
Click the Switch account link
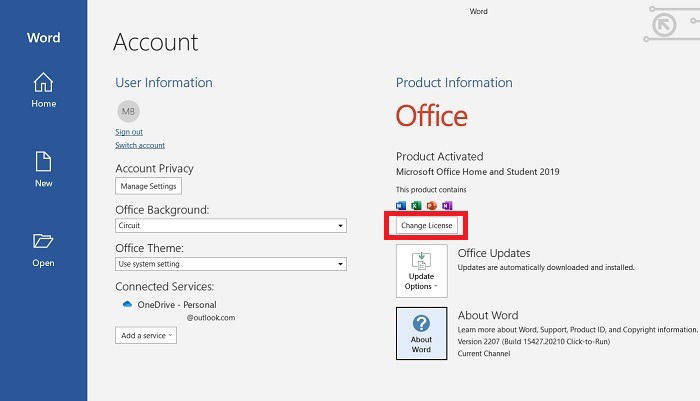pos(140,145)
